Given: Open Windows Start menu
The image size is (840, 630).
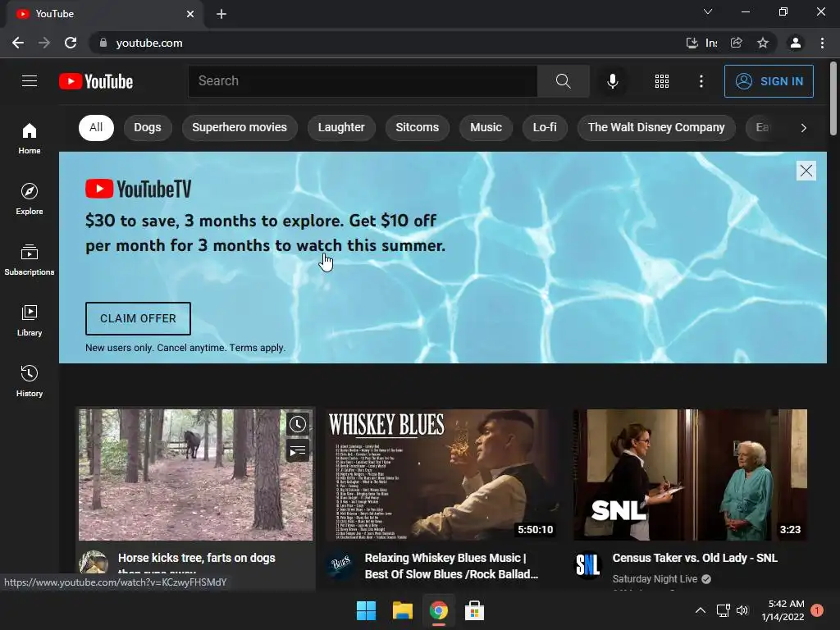Looking at the screenshot, I should coord(367,610).
